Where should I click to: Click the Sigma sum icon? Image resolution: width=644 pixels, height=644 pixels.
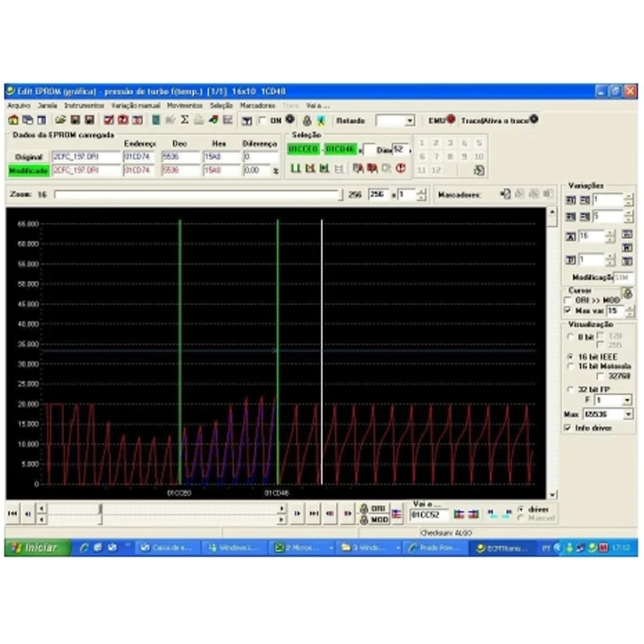(x=185, y=120)
